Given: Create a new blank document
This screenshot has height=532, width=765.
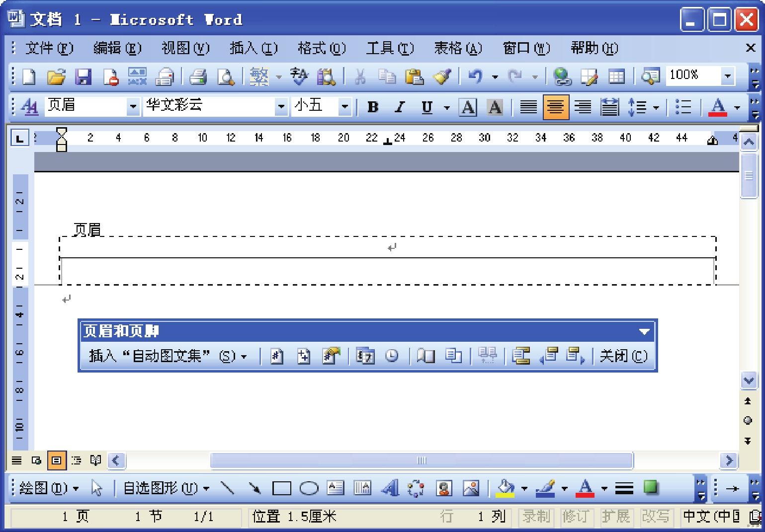Looking at the screenshot, I should point(29,76).
